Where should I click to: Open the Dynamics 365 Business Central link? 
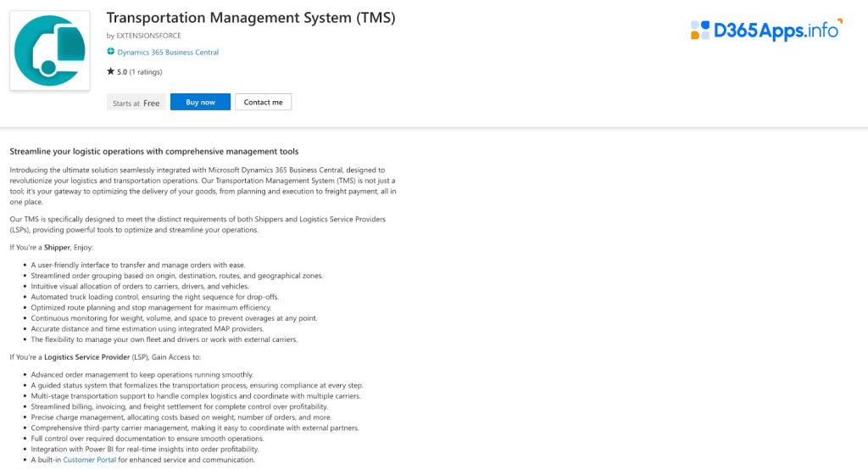coord(168,52)
